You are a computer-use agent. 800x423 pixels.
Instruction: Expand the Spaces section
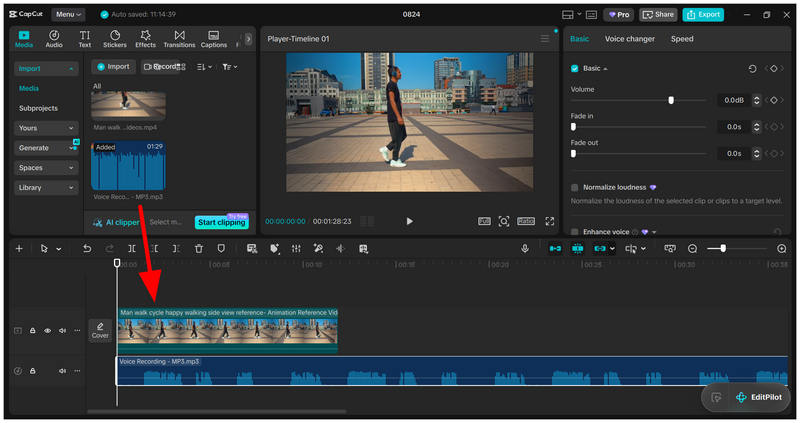click(x=46, y=168)
